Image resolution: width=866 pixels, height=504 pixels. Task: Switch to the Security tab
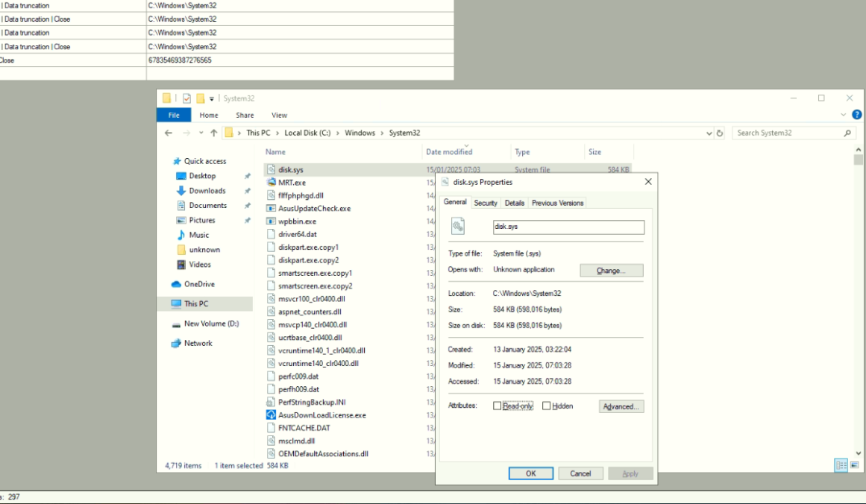pos(486,203)
